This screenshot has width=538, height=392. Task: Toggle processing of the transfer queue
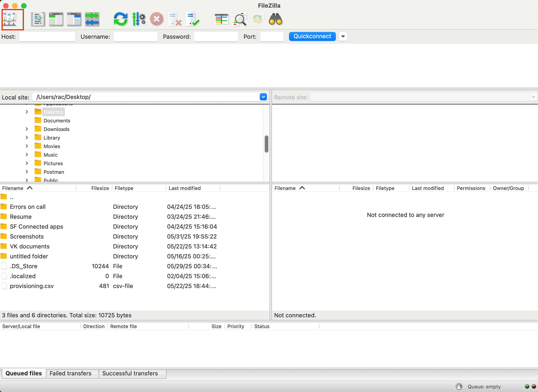(139, 19)
